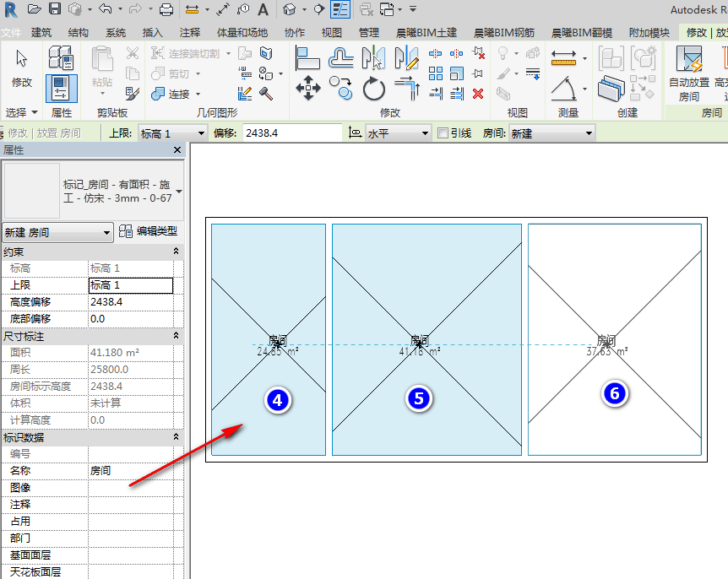Click the Aligned Dimension measure icon

tap(563, 58)
